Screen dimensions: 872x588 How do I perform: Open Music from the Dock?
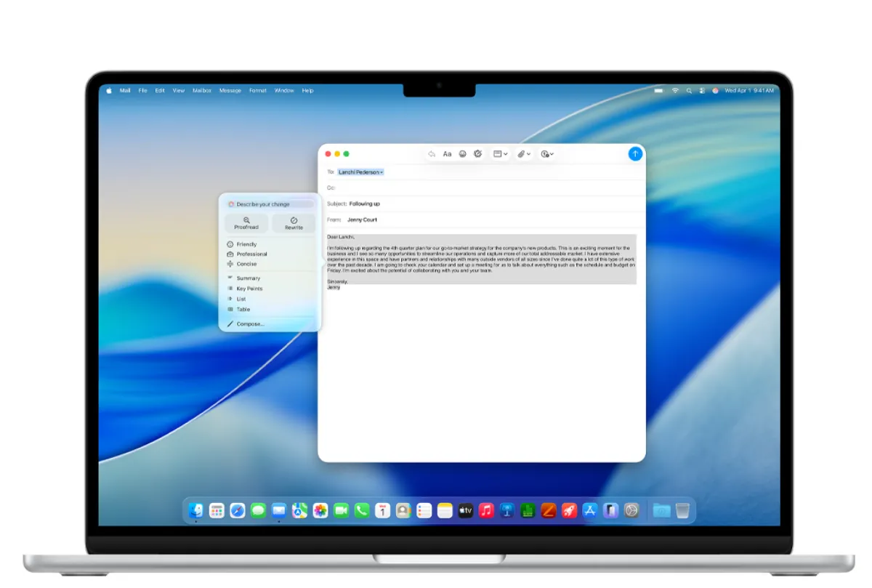(486, 511)
